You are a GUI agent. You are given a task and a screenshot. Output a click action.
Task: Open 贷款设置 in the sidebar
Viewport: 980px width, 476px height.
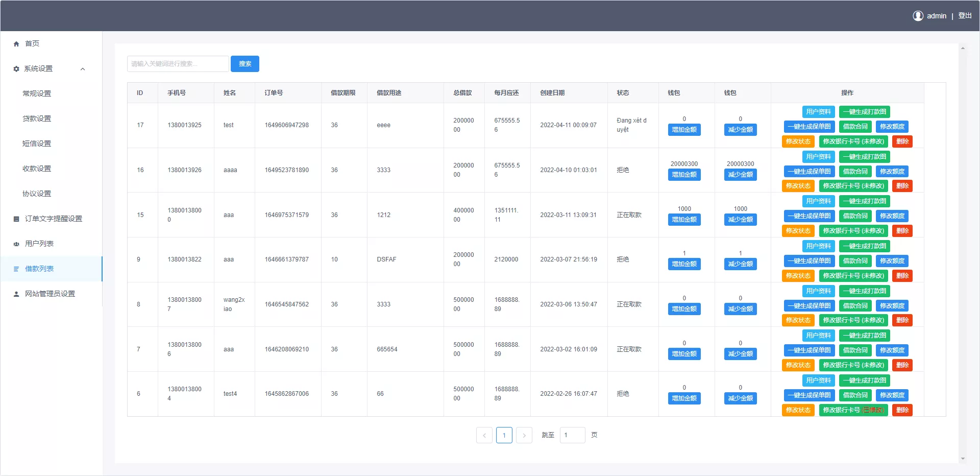click(x=37, y=118)
